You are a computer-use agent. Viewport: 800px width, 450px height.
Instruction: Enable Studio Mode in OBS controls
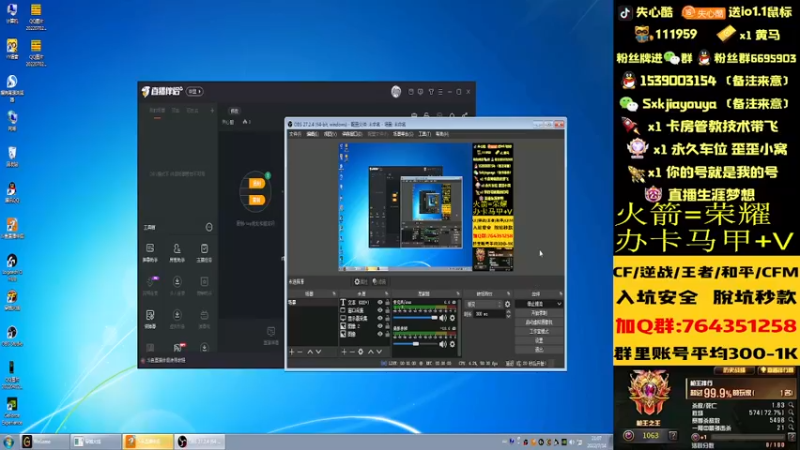pyautogui.click(x=539, y=332)
